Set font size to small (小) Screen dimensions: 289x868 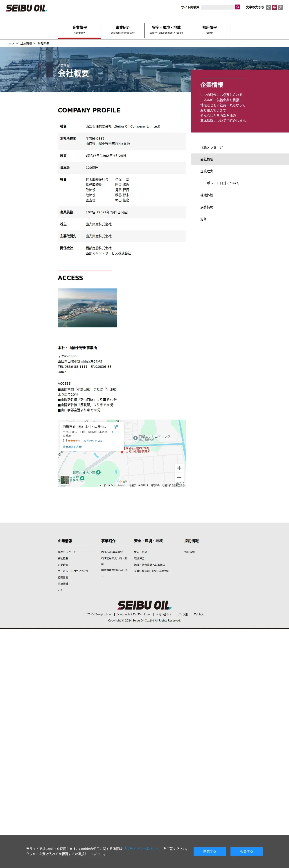pyautogui.click(x=269, y=7)
